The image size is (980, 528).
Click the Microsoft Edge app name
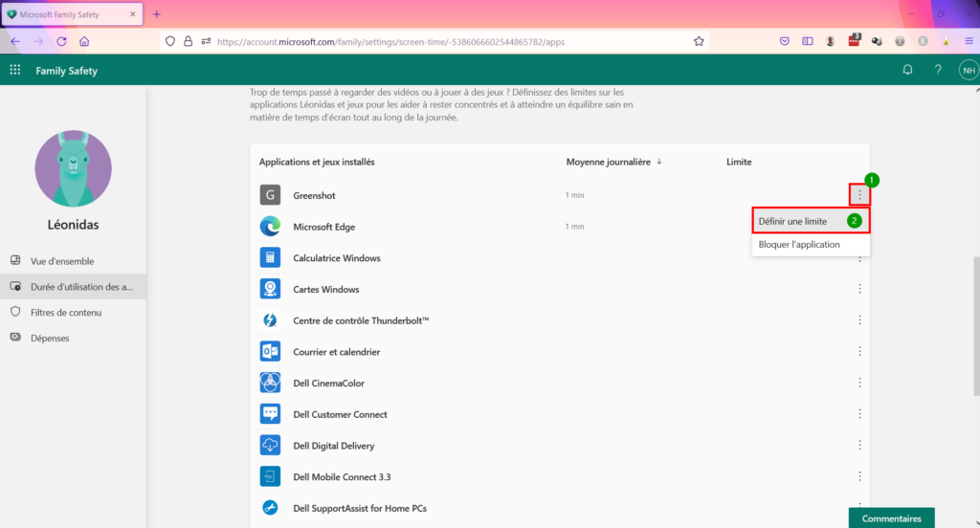click(x=323, y=227)
